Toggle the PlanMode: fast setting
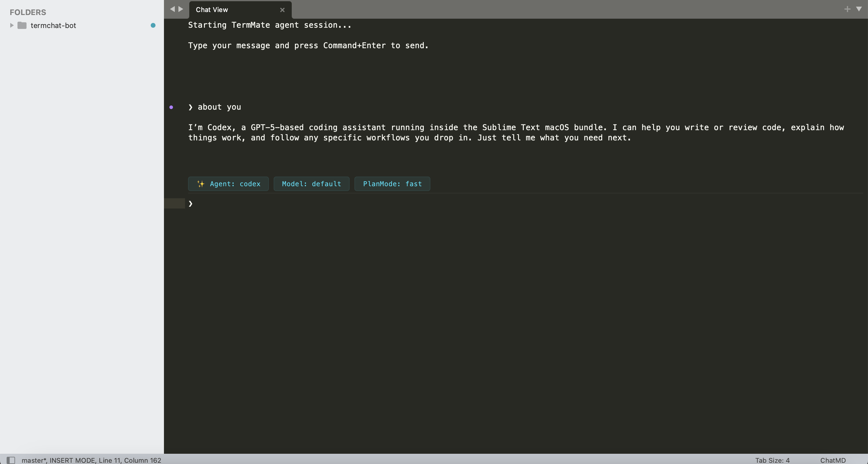The width and height of the screenshot is (868, 464). coord(392,184)
